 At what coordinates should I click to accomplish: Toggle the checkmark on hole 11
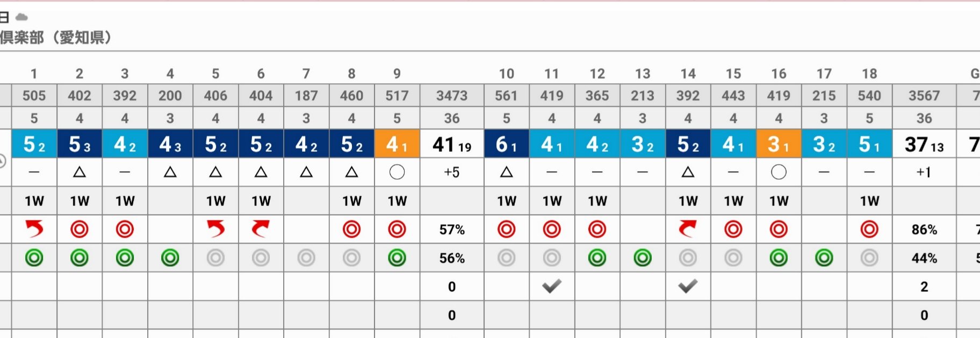[552, 286]
